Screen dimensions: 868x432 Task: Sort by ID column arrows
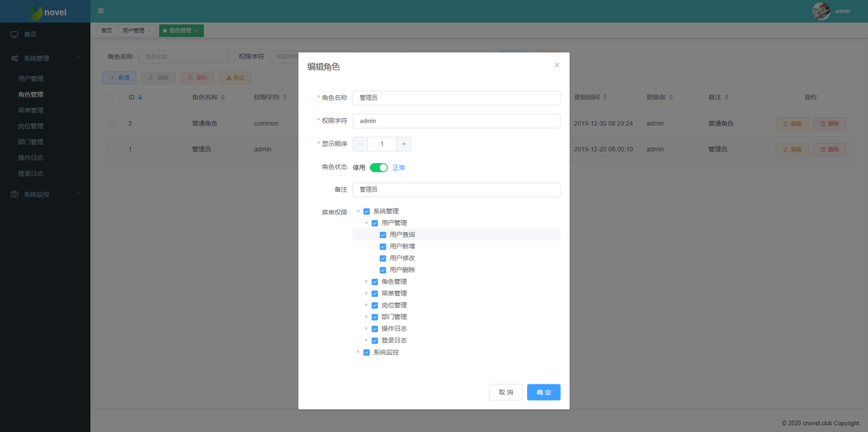pos(140,97)
